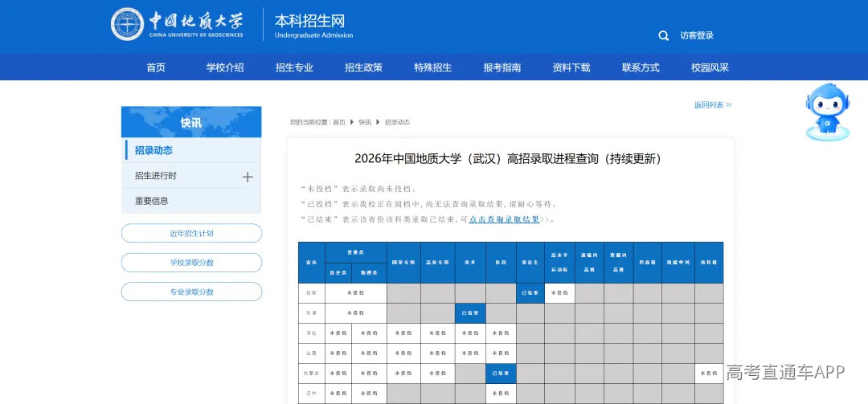Open 校园风采 in the navigation bar
Viewport: 868px width, 404px height.
coord(710,67)
